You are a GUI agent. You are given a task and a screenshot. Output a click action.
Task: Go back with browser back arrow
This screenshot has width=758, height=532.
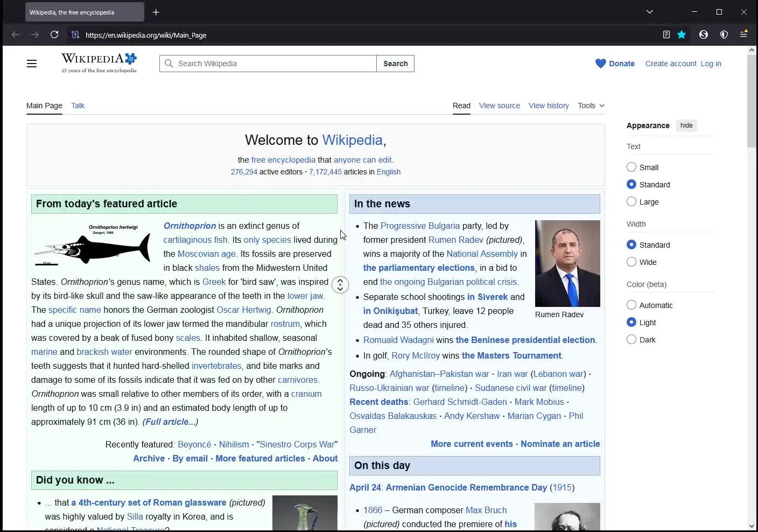[16, 34]
